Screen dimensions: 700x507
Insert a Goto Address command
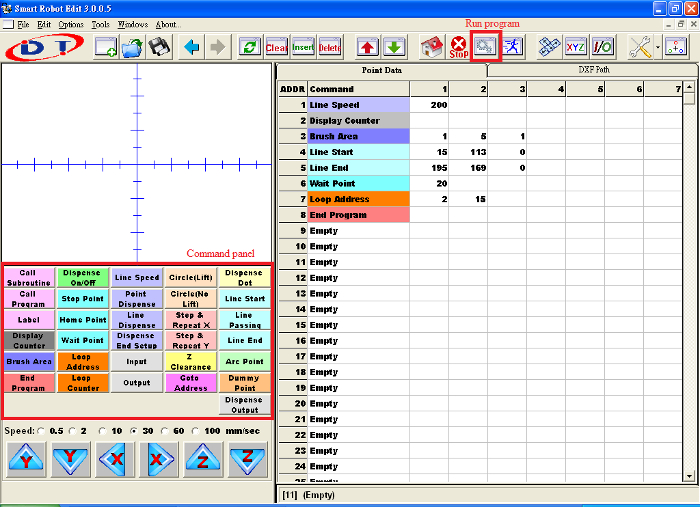point(190,382)
